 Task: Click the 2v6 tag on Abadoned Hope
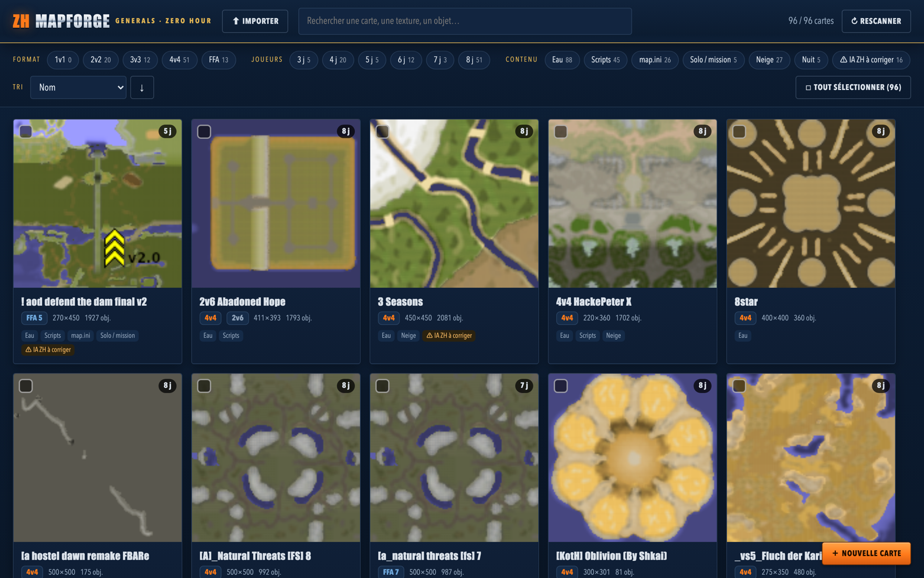tap(238, 318)
